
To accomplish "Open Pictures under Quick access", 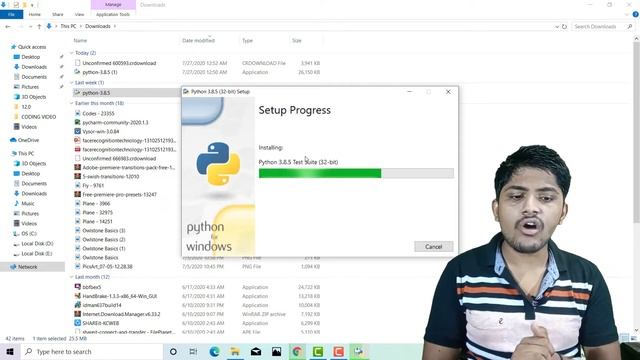I will (x=30, y=87).
